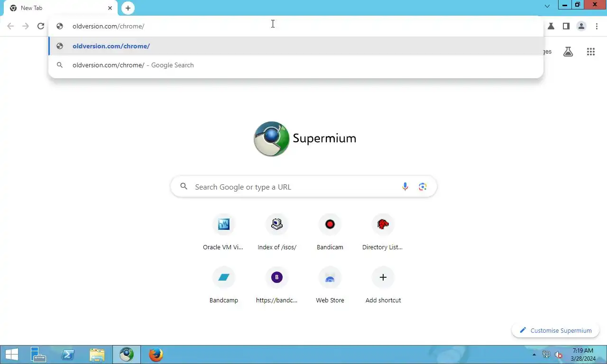Open the muted volume tray icon
The width and height of the screenshot is (607, 364).
click(559, 355)
